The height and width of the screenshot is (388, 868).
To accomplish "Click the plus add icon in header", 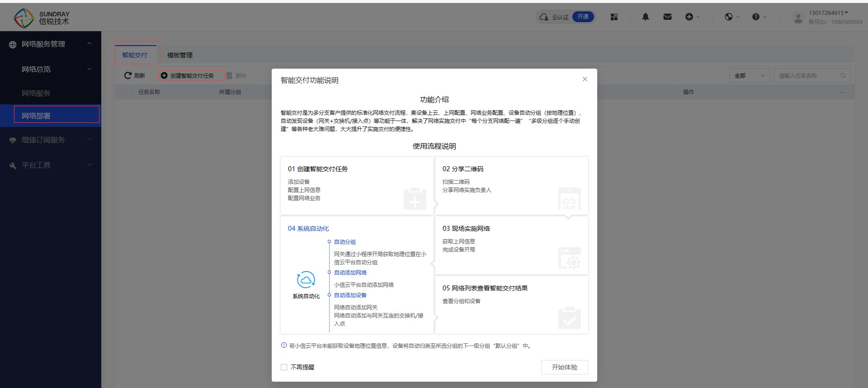I will (689, 17).
